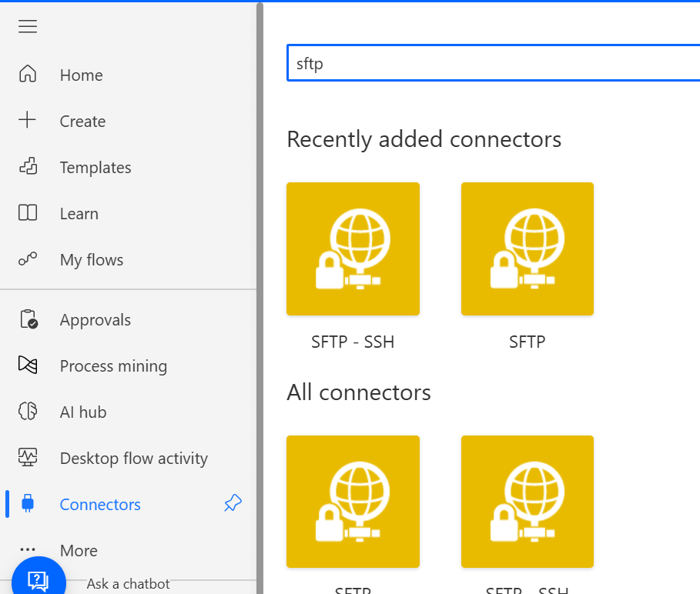This screenshot has height=594, width=700.
Task: Click the sidebar vertical scrollbar
Action: 260,298
